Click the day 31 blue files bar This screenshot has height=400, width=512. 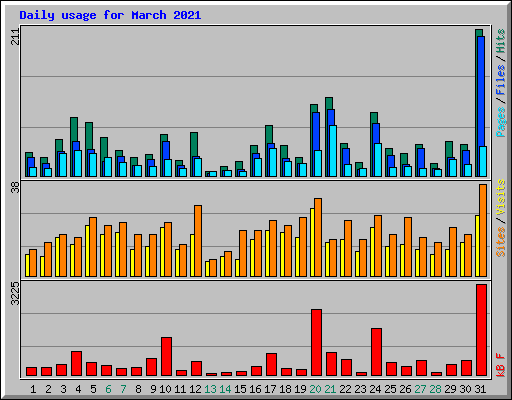(481, 92)
